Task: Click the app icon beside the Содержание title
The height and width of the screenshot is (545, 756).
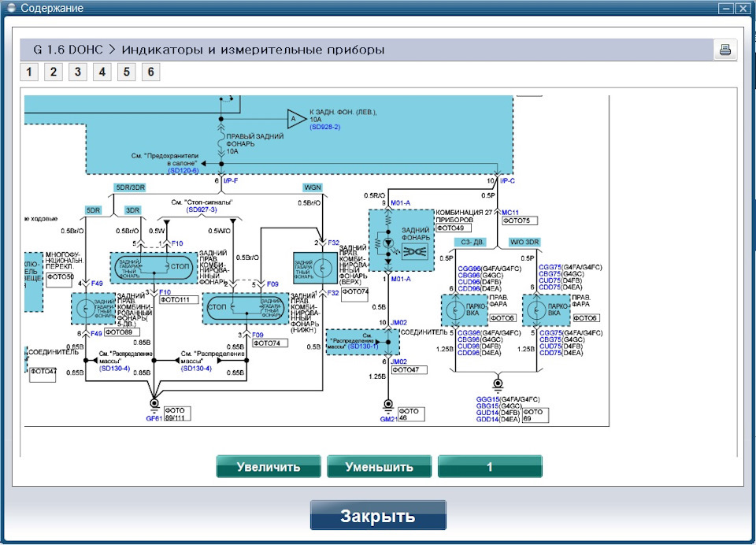Action: (x=11, y=8)
